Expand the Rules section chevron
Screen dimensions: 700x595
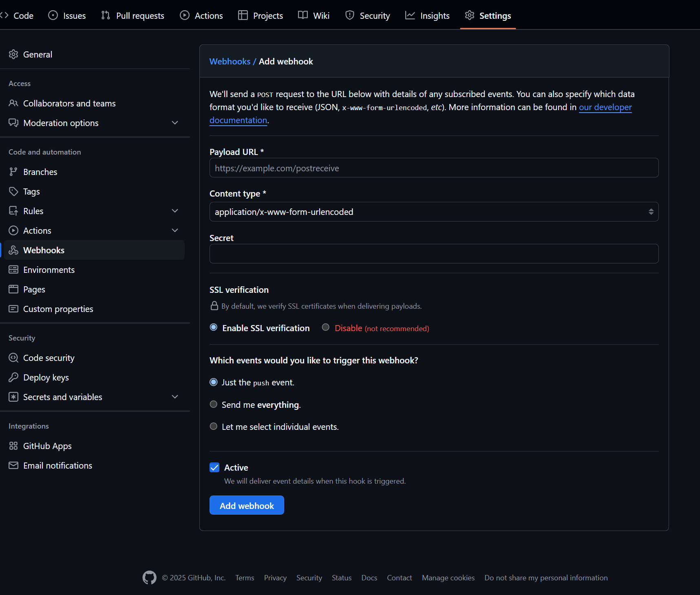[x=175, y=211]
